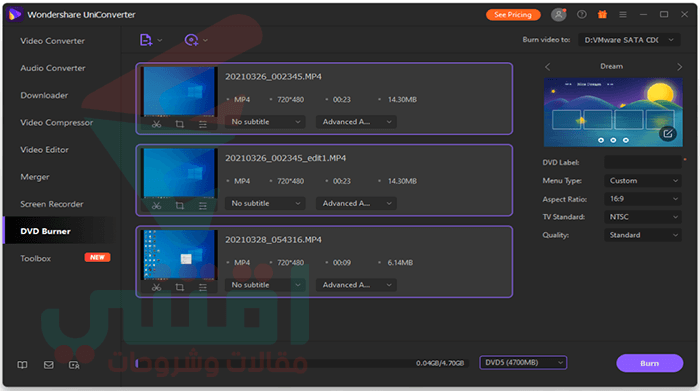Edit the Dream DVD template
Image resolution: width=700 pixels, height=391 pixels.
coord(668,133)
